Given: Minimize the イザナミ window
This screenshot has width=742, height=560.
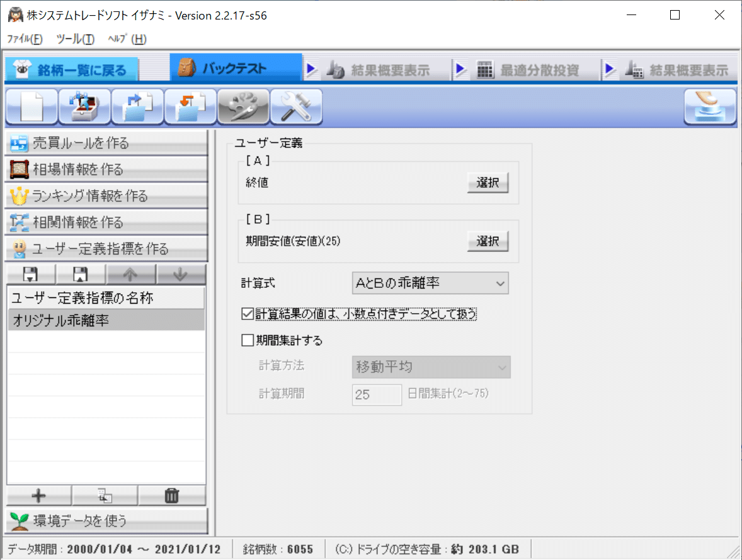Looking at the screenshot, I should (631, 15).
